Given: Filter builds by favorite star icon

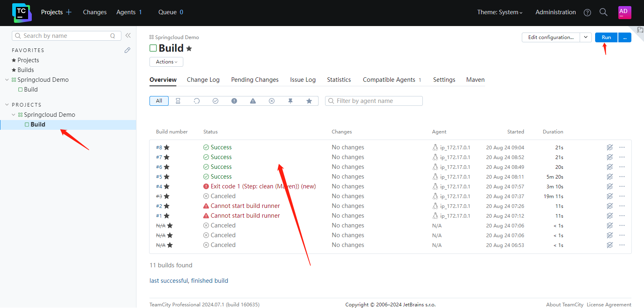Looking at the screenshot, I should 309,101.
